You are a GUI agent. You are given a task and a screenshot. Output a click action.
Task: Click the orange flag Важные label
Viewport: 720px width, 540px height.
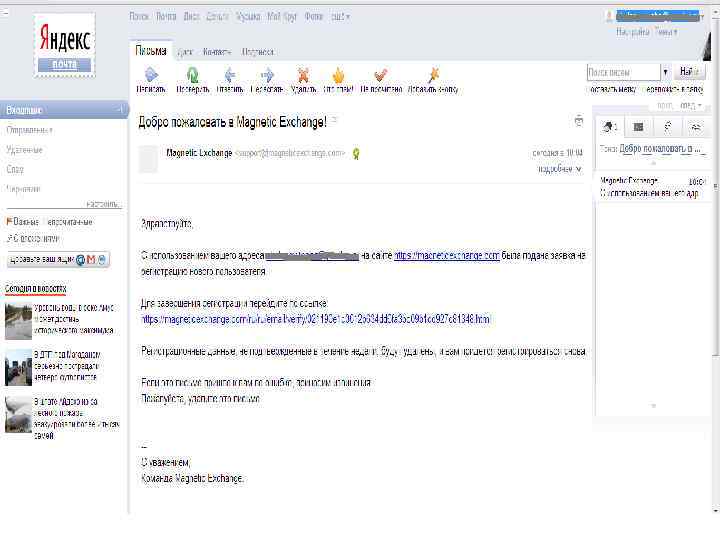point(23,222)
